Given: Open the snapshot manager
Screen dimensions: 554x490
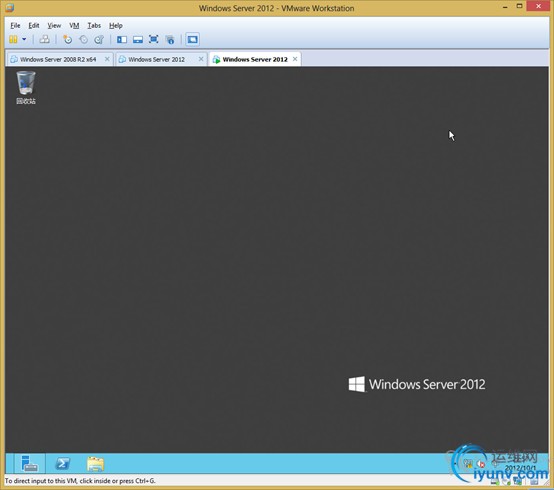Looking at the screenshot, I should 99,39.
